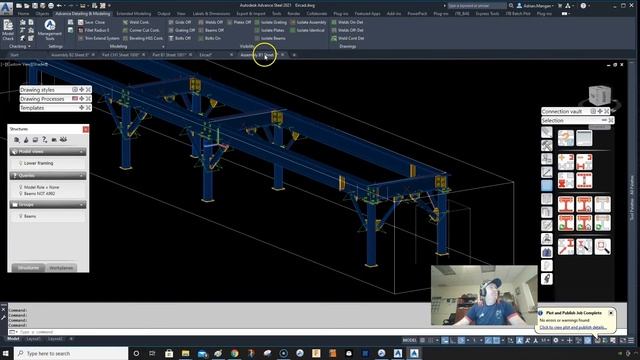Viewport: 640px width, 360px height.
Task: Toggle Bolts Off in Visibility panel
Action: point(180,38)
